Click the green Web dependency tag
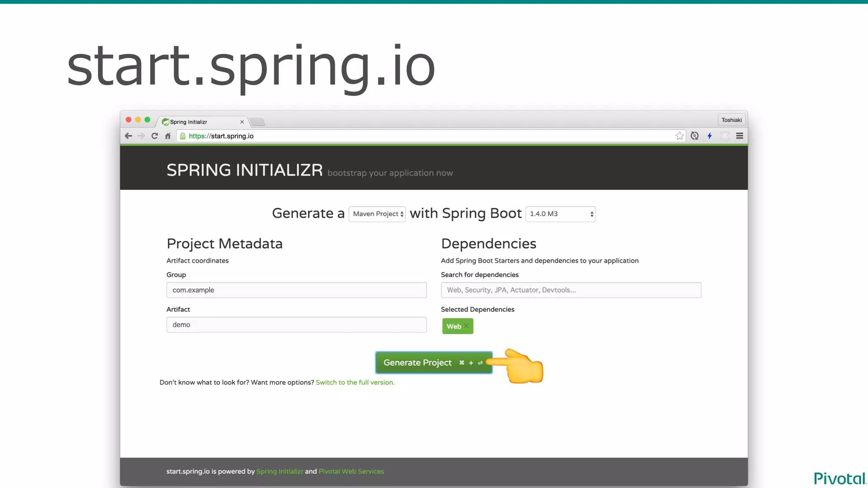The image size is (868, 488). (x=458, y=326)
